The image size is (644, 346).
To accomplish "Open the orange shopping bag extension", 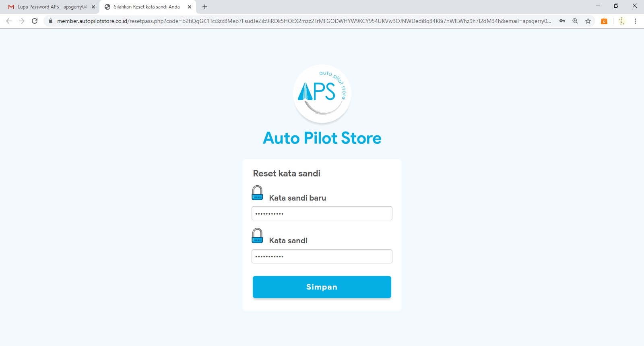I will click(604, 21).
